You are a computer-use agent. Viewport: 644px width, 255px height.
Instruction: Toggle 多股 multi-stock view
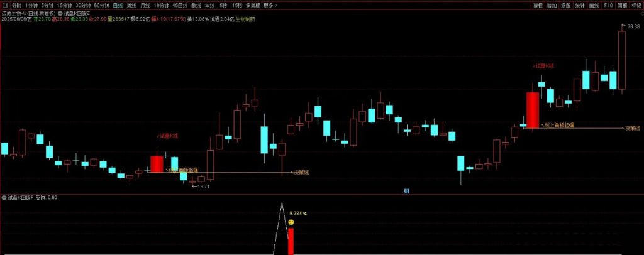(566, 5)
